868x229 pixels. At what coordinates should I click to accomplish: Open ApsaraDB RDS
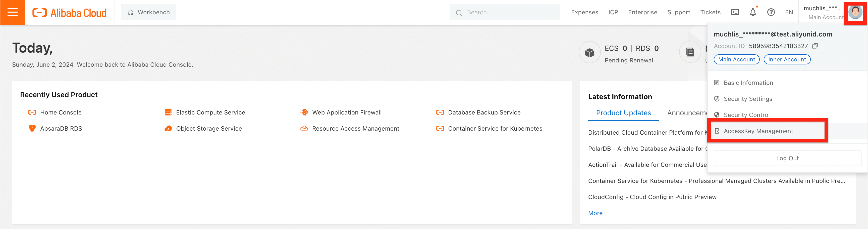click(61, 129)
